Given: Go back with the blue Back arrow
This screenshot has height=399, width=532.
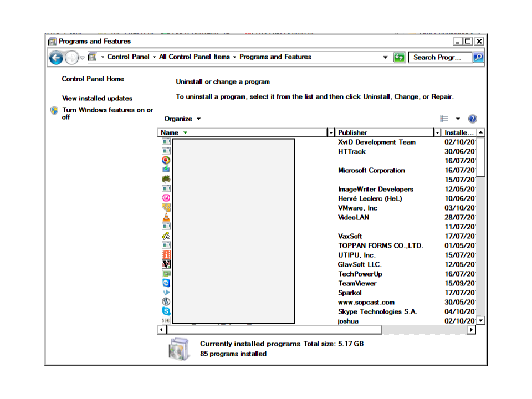Looking at the screenshot, I should 57,58.
